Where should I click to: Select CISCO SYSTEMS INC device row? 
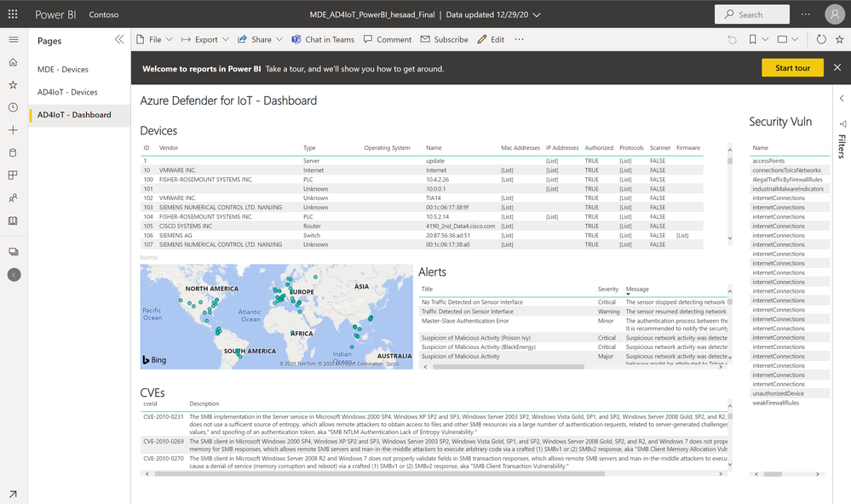422,226
